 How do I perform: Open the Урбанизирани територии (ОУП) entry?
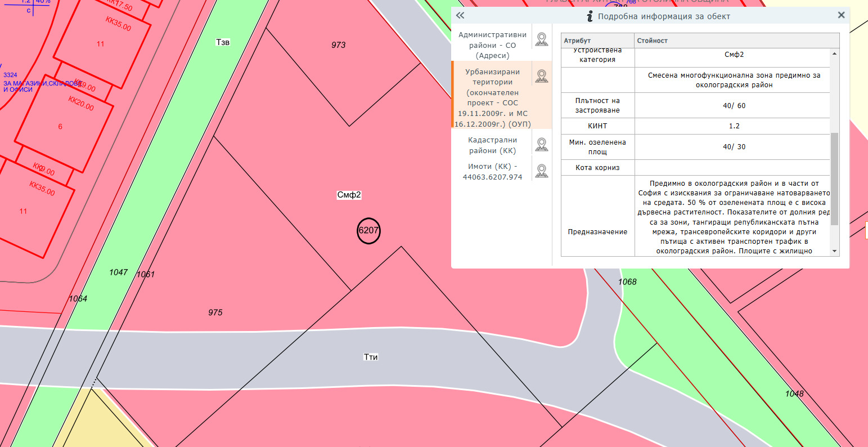[x=492, y=98]
